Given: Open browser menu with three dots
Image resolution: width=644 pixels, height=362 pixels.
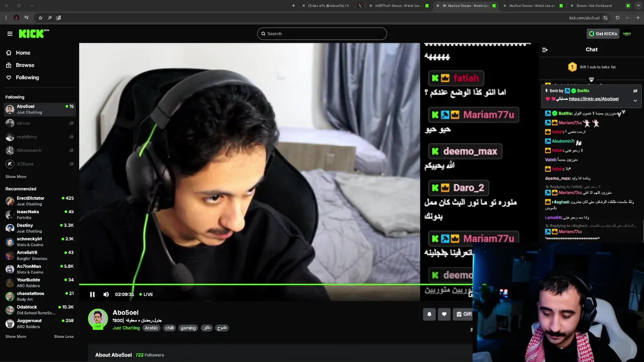Looking at the screenshot, I should click(6, 18).
